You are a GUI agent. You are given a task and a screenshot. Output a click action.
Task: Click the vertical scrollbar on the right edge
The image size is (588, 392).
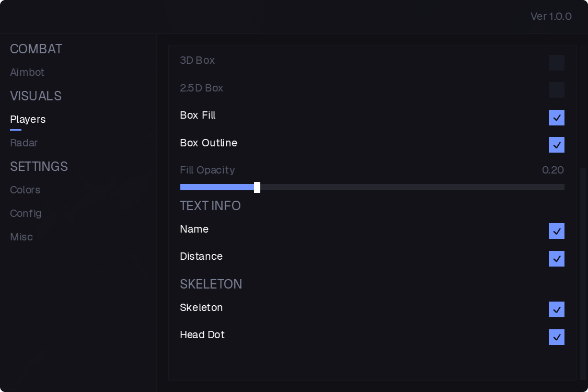pyautogui.click(x=583, y=274)
